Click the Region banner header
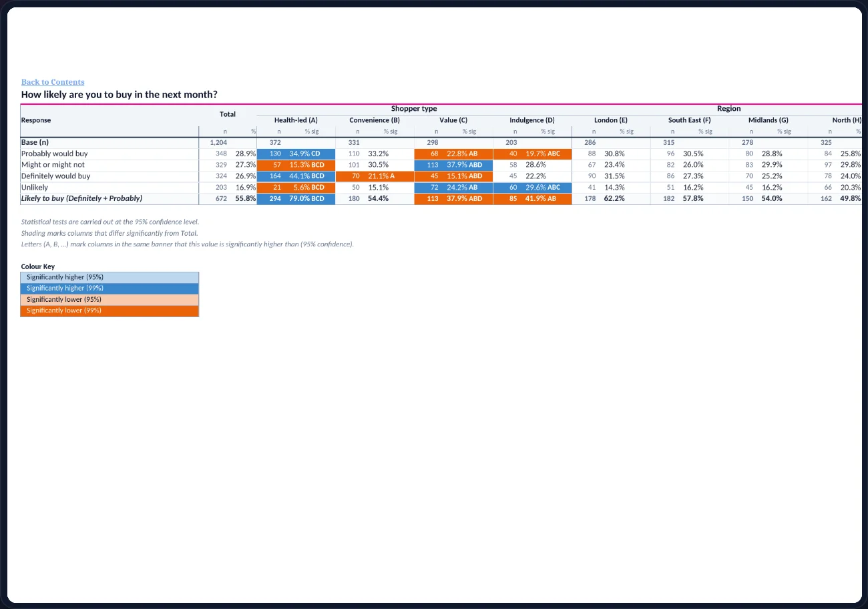 [728, 109]
